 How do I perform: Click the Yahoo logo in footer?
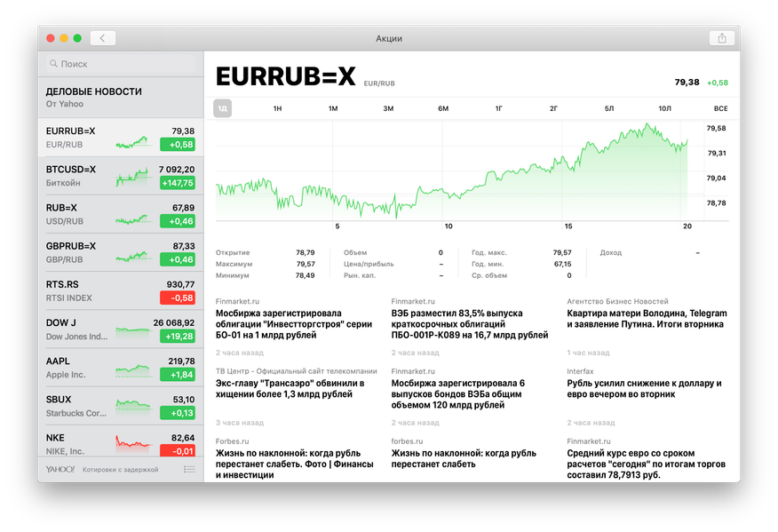pos(60,469)
